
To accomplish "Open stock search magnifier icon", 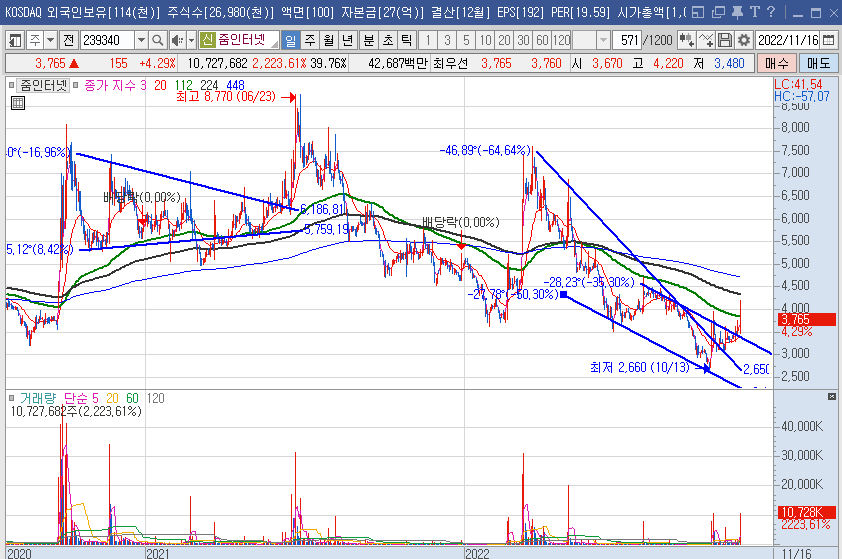I will [x=157, y=40].
